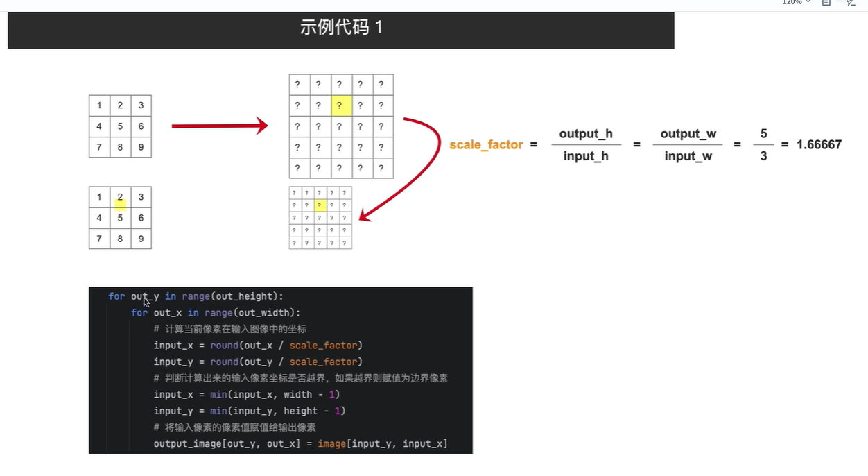Click line 'input_x = min(input_x, width - 1)'
Image resolution: width=868 pixels, height=476 pixels.
(x=247, y=395)
